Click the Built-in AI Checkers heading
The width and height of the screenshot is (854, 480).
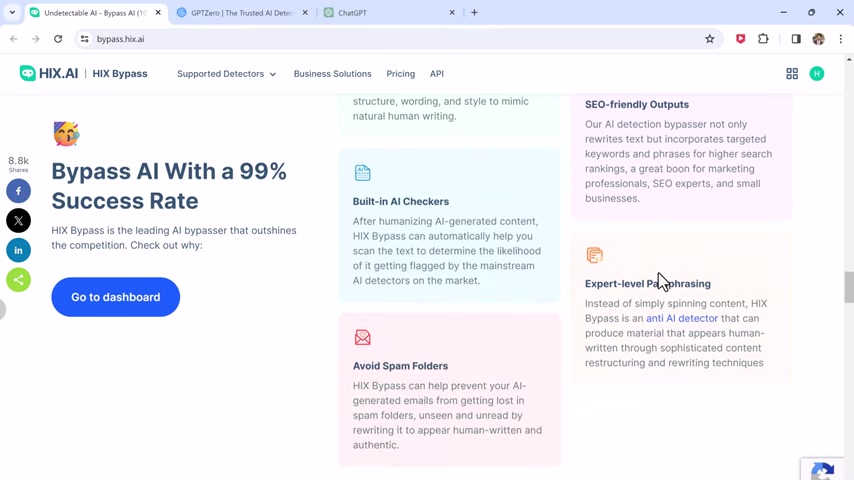point(401,202)
